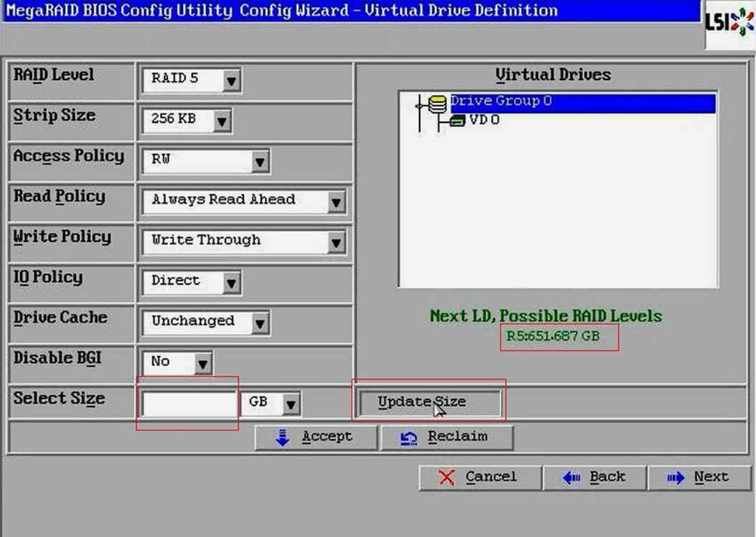Expand the Strip Size dropdown
Viewport: 756px width, 537px height.
pyautogui.click(x=222, y=121)
